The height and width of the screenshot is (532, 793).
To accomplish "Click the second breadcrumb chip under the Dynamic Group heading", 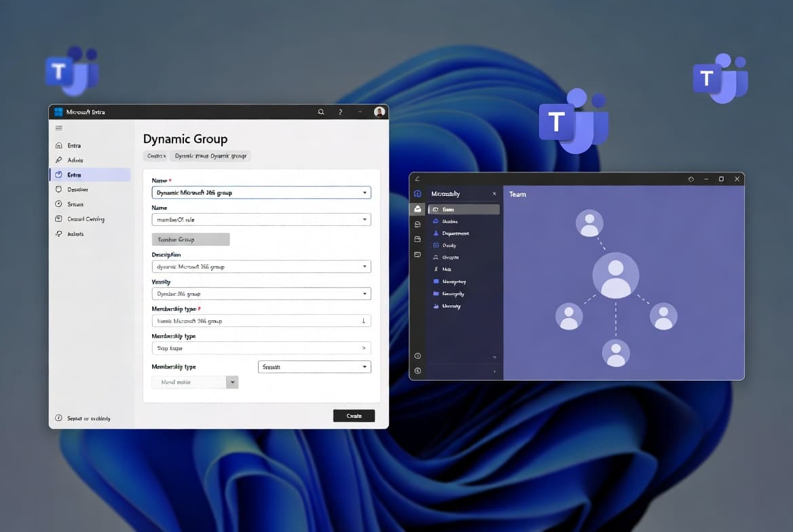I will pyautogui.click(x=210, y=156).
